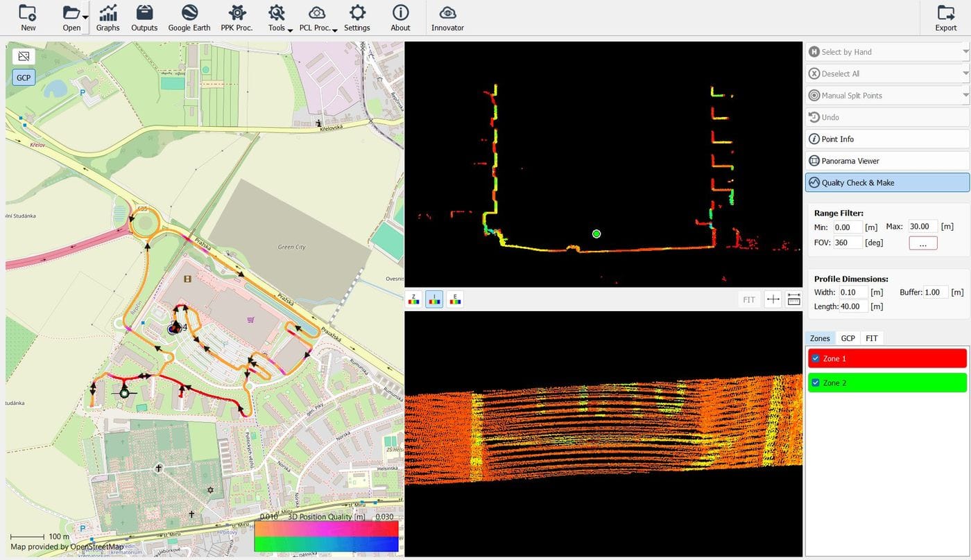Click the crosshair measure icon beside FIT
The image size is (971, 560).
[x=773, y=299]
